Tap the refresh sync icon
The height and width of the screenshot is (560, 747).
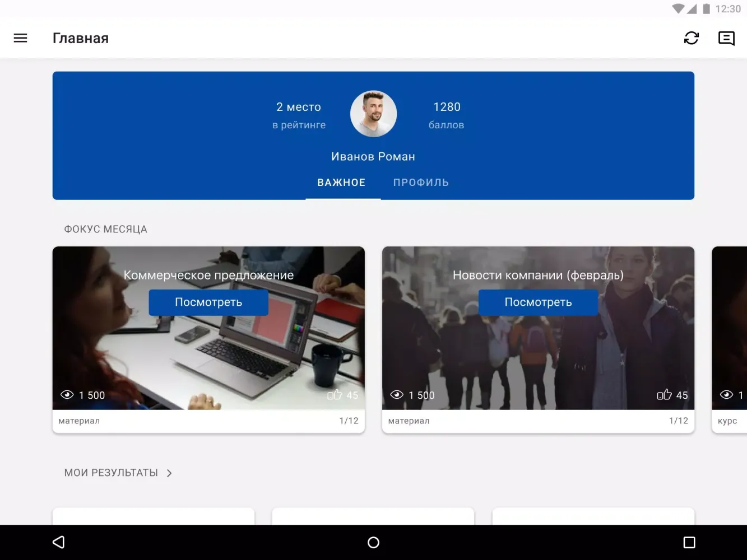691,38
